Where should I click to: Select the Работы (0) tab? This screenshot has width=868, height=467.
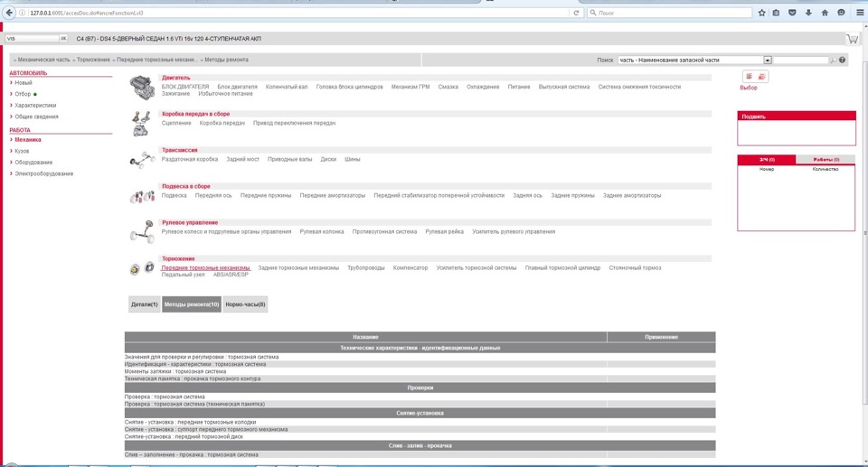tap(826, 159)
